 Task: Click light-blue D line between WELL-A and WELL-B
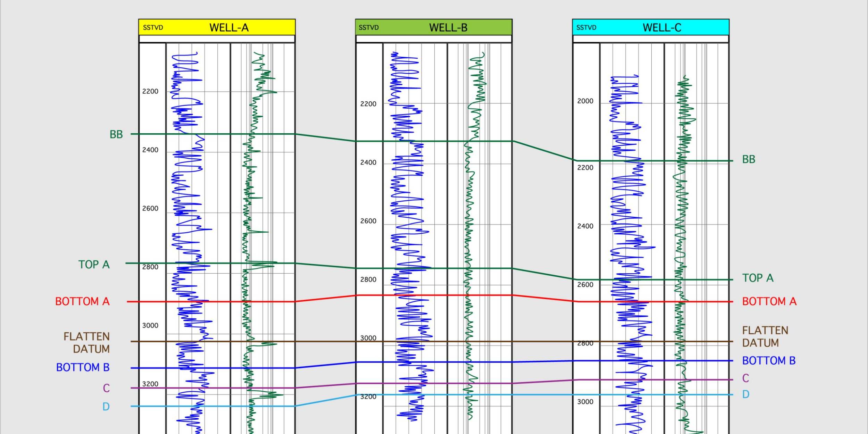pyautogui.click(x=325, y=400)
